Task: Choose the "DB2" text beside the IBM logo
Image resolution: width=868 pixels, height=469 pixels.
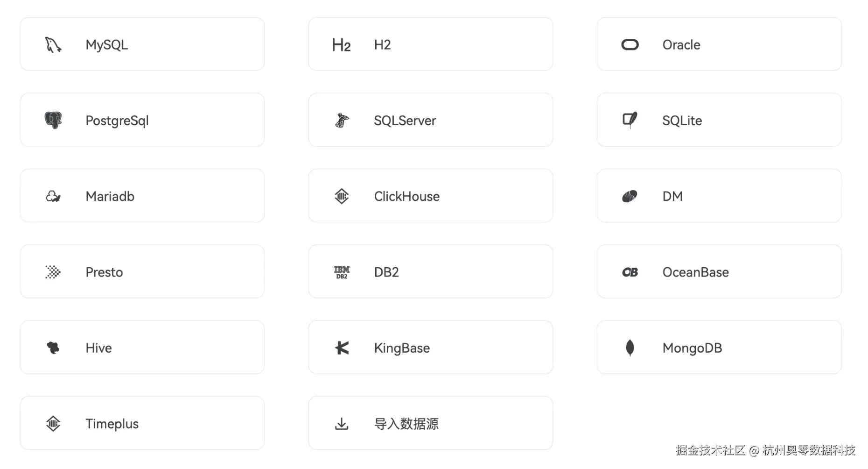Action: pyautogui.click(x=386, y=272)
